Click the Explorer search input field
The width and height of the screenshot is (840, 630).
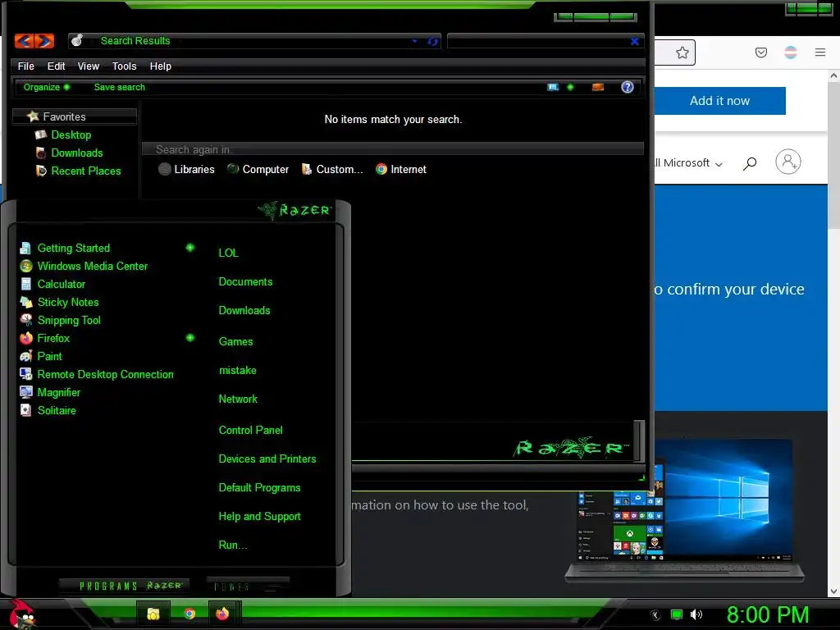(x=538, y=41)
